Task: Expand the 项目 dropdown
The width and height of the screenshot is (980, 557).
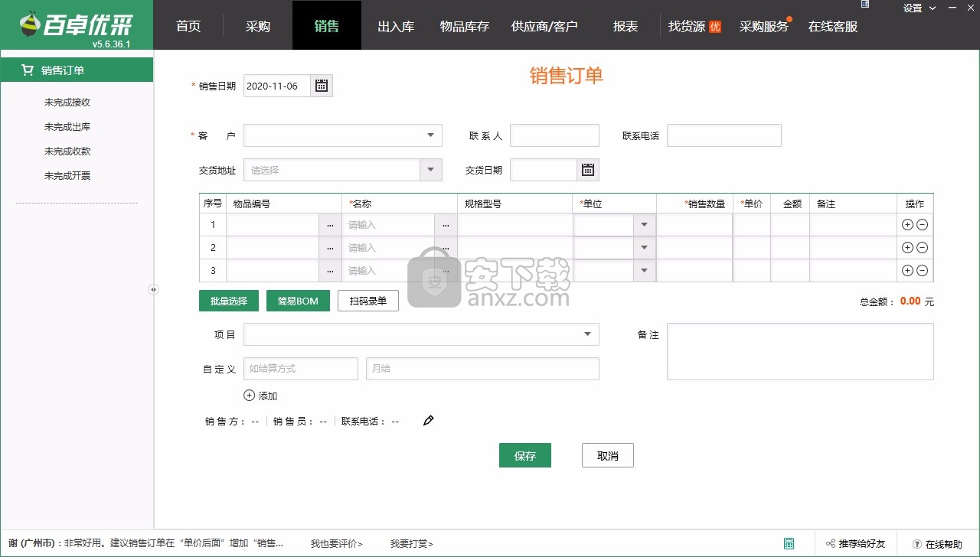Action: [x=587, y=334]
